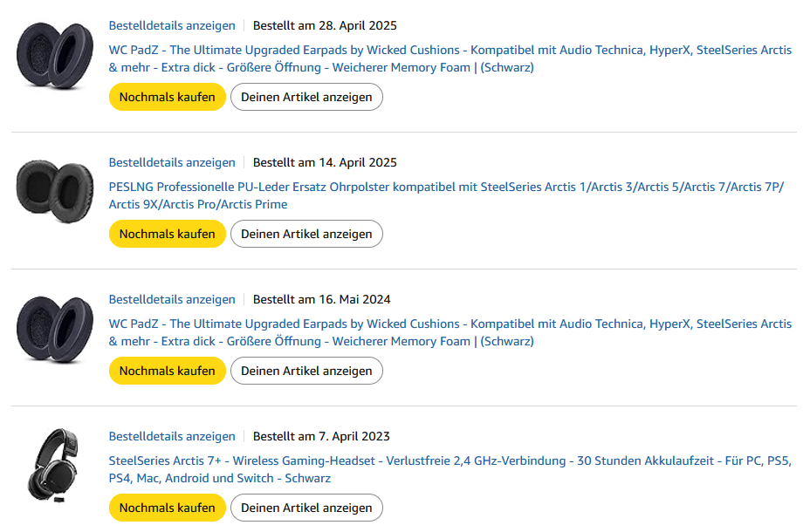Open Bestelldetails for the 28. April 2025 order

pyautogui.click(x=172, y=25)
